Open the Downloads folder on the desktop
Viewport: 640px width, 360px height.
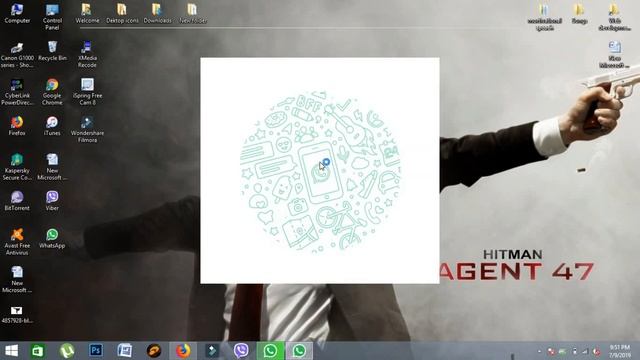(x=158, y=13)
